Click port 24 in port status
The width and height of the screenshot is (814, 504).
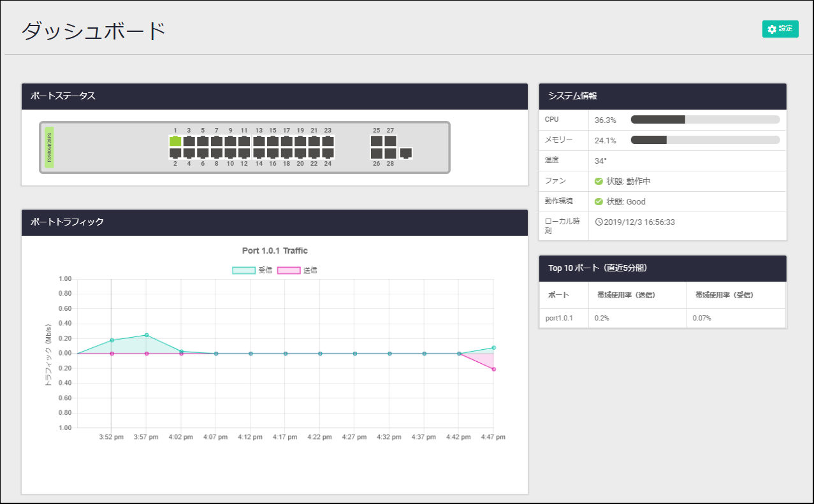(x=328, y=153)
